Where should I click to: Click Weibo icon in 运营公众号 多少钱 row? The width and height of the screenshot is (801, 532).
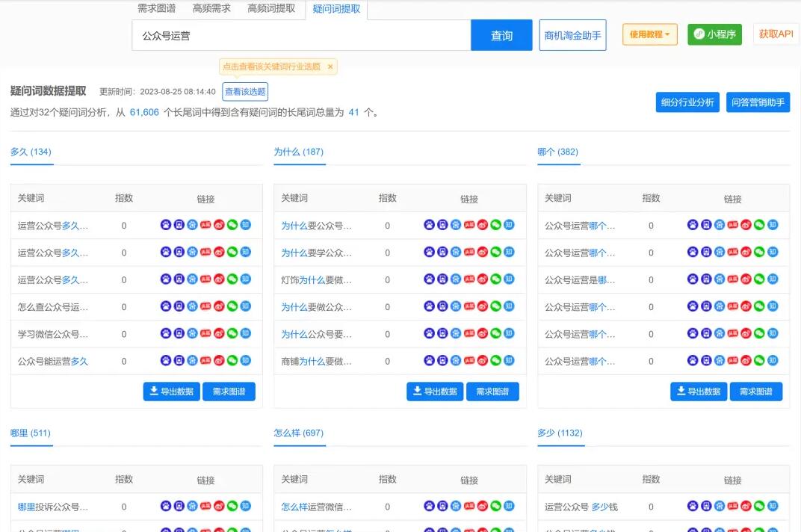746,506
